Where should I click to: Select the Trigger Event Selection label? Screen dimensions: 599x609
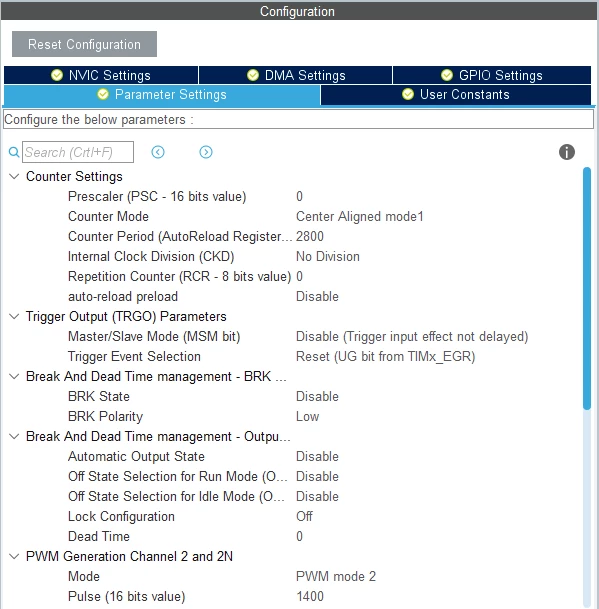pos(134,357)
